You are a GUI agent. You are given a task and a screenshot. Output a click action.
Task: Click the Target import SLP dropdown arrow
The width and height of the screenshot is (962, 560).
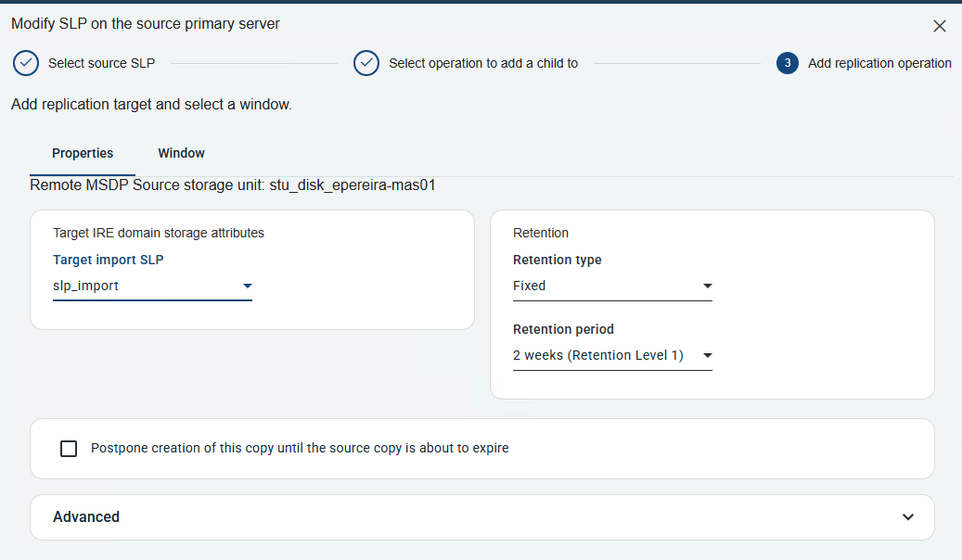tap(247, 286)
